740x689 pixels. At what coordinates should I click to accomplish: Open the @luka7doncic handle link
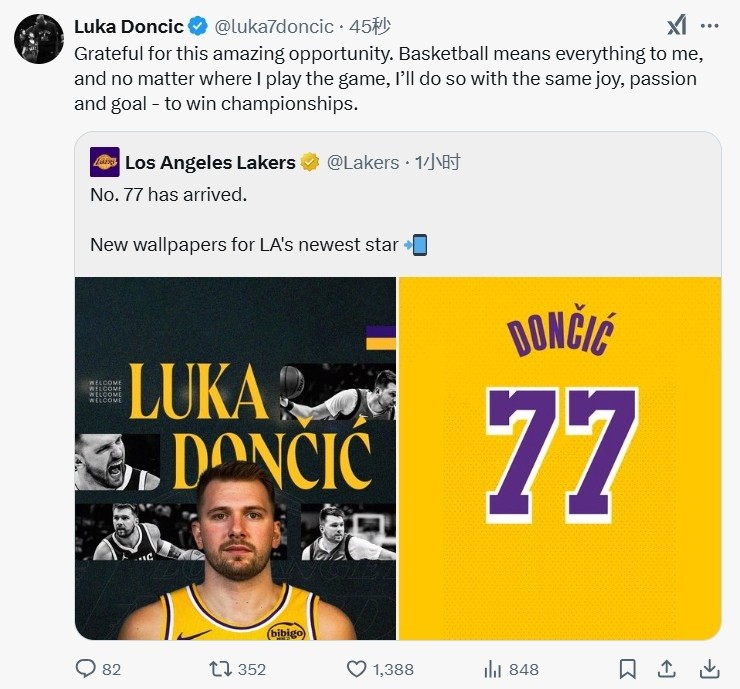click(x=275, y=26)
